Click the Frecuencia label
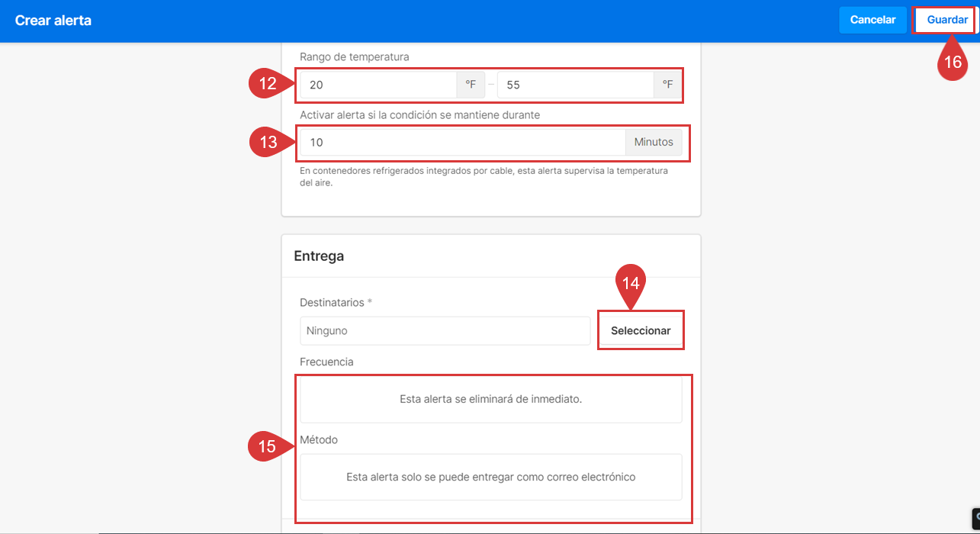This screenshot has width=980, height=534. tap(326, 362)
